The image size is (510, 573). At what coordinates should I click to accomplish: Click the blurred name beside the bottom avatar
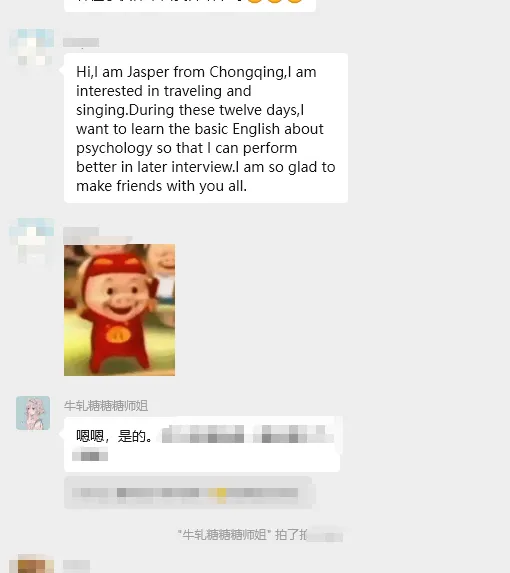point(77,565)
